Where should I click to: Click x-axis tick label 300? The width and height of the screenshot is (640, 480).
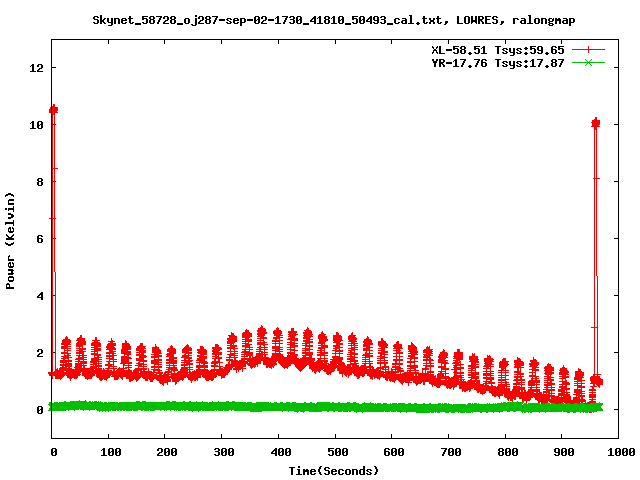(x=224, y=452)
